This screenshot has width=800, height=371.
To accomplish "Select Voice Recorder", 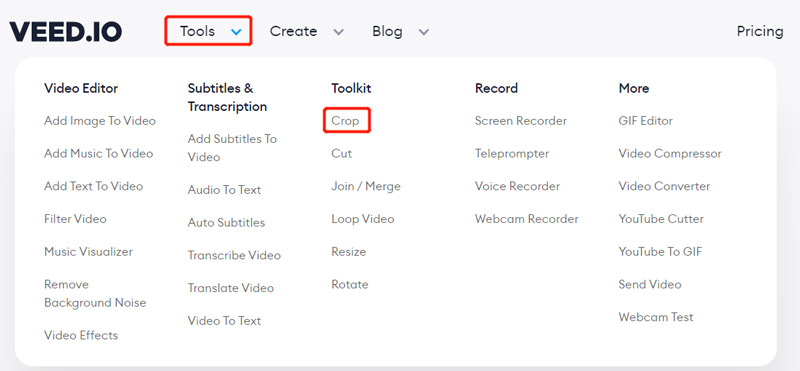I will (517, 186).
